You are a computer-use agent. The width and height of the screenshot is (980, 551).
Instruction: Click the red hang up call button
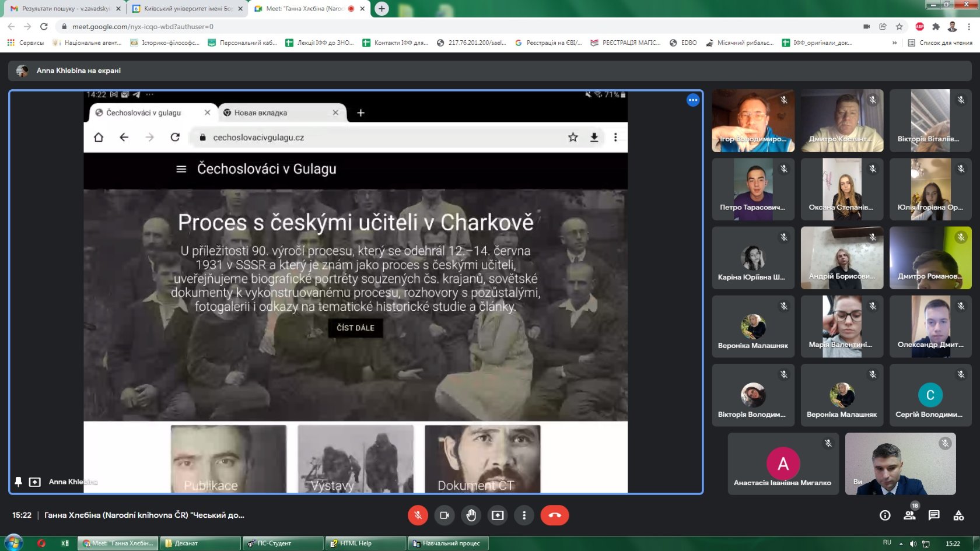tap(554, 515)
